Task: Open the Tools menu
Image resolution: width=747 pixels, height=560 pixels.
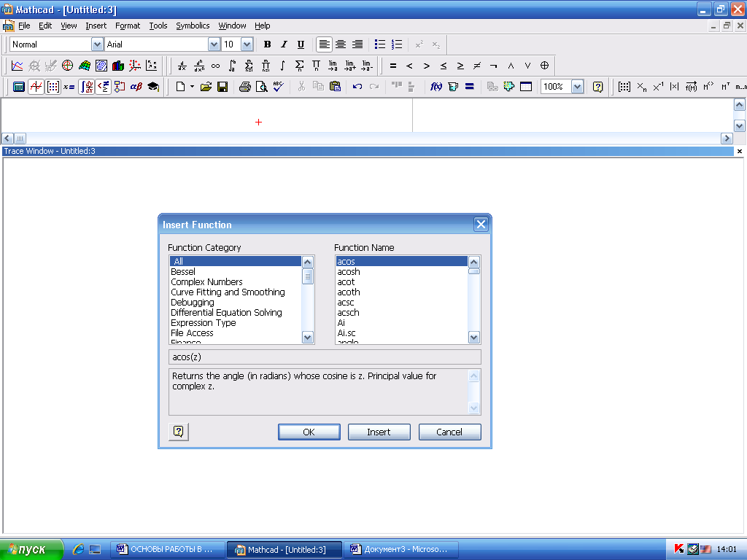Action: pyautogui.click(x=158, y=26)
